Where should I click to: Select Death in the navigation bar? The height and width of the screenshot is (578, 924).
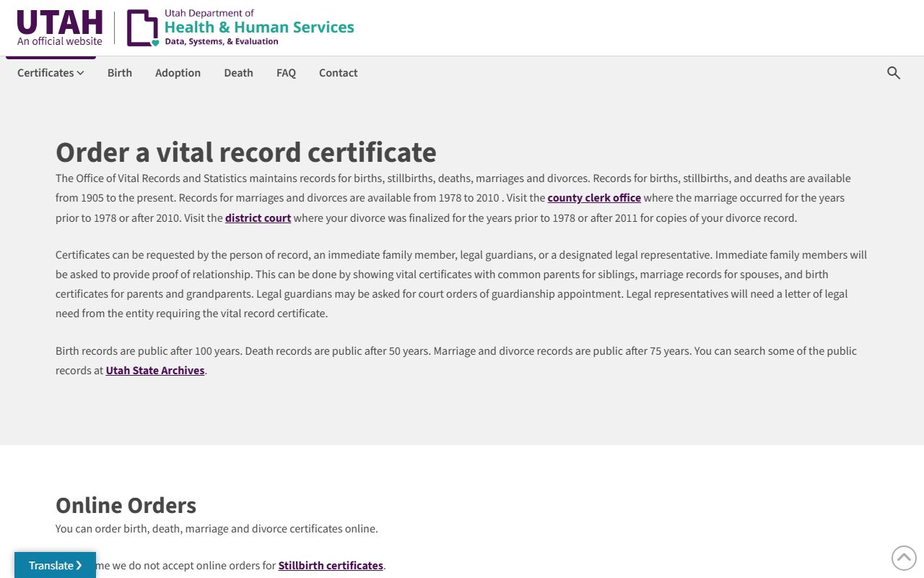point(238,73)
